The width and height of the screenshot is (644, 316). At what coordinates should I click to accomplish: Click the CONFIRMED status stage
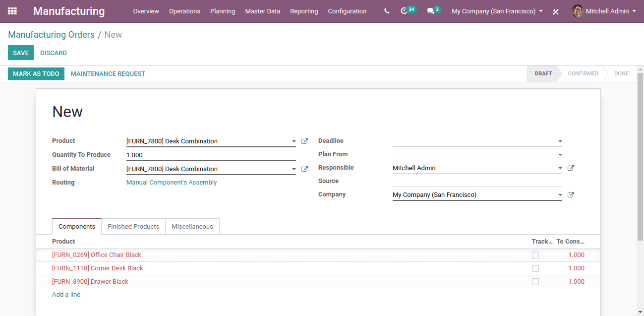[x=583, y=73]
